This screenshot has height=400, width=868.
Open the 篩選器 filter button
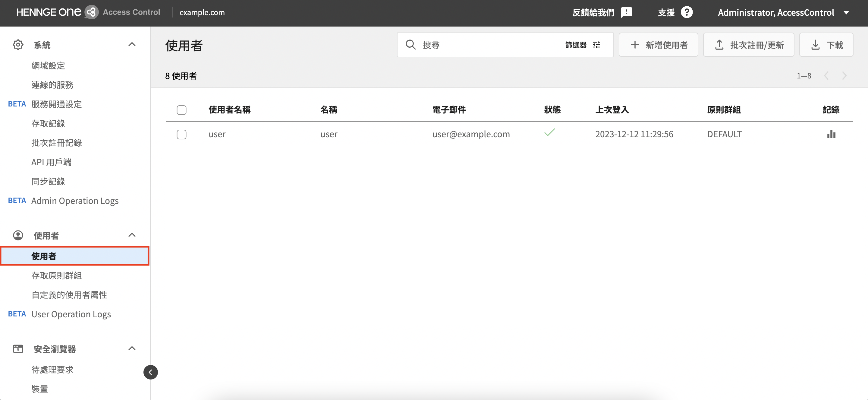tap(583, 45)
